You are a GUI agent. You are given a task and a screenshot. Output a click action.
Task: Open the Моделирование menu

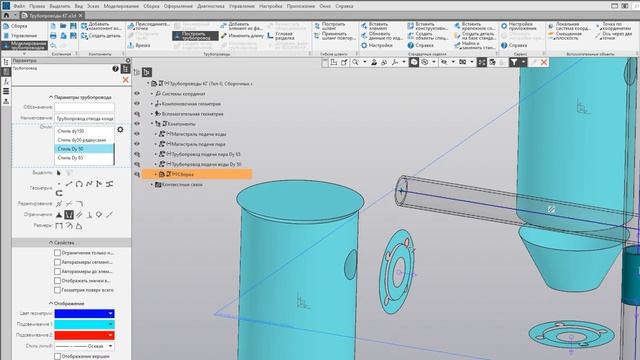[x=121, y=6]
